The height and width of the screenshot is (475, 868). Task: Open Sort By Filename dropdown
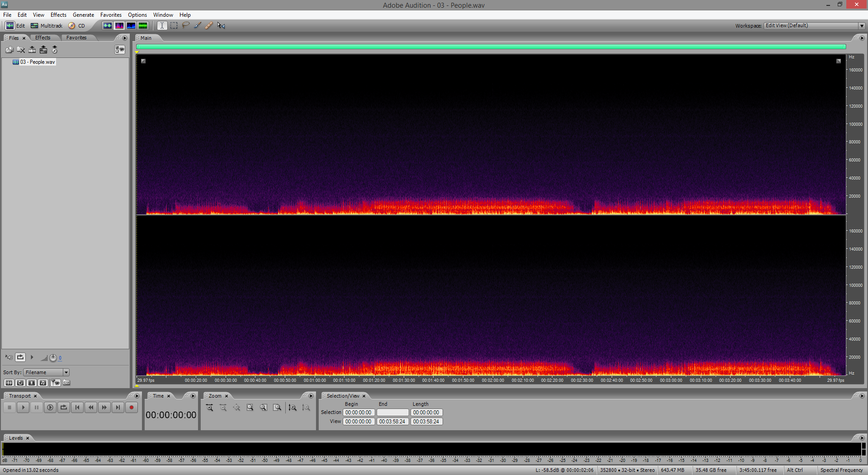47,372
